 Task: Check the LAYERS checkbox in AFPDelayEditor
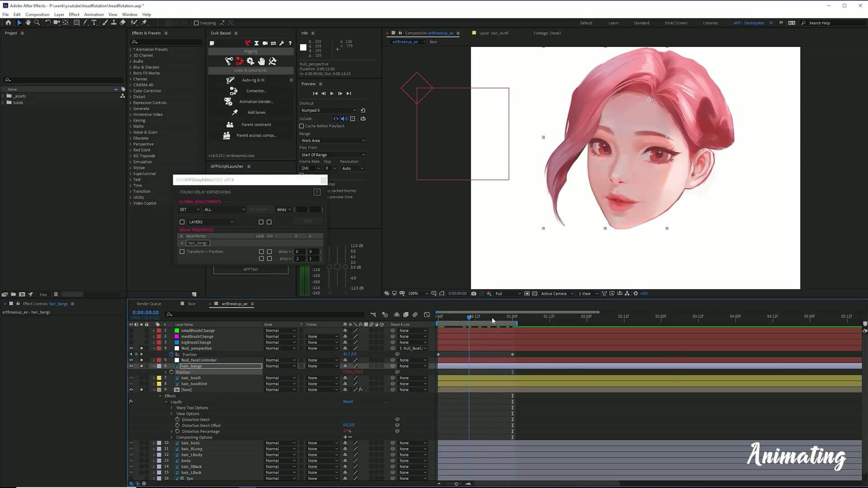[x=182, y=222]
